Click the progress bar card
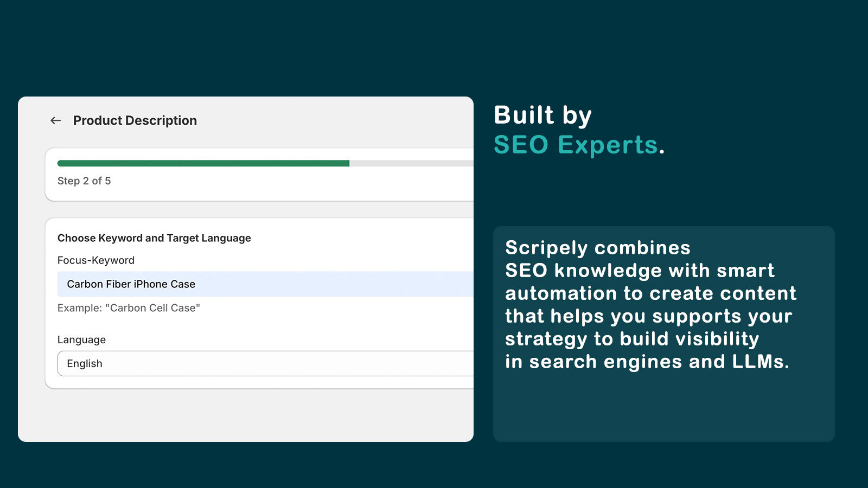 tap(260, 174)
